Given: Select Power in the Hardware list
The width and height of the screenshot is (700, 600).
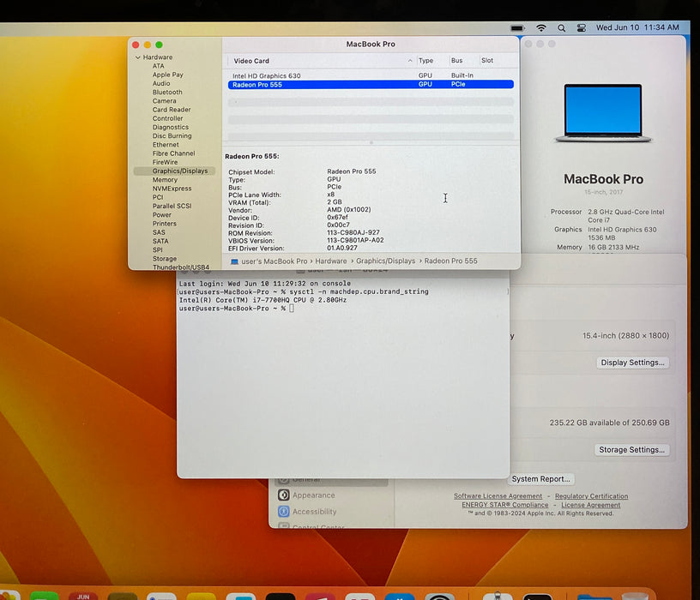Looking at the screenshot, I should pos(162,214).
